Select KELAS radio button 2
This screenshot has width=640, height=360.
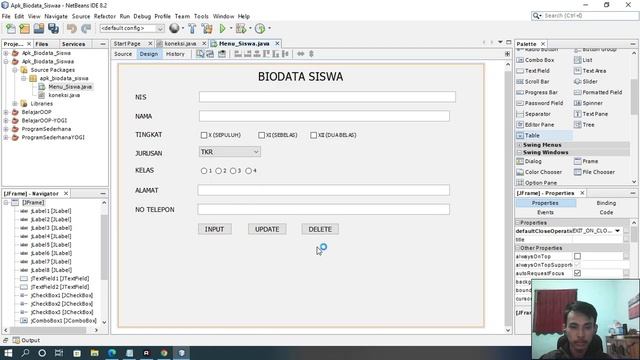pyautogui.click(x=218, y=171)
